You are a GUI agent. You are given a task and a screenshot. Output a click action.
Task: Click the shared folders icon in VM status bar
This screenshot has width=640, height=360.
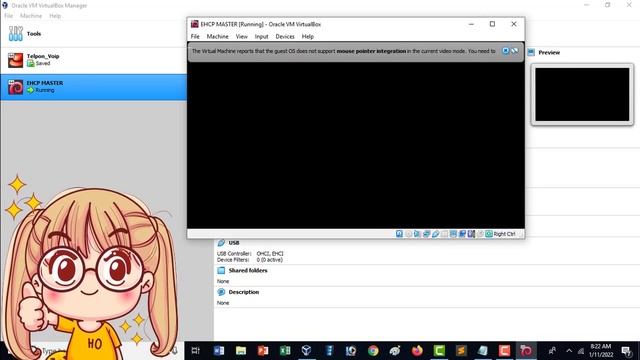pos(444,234)
